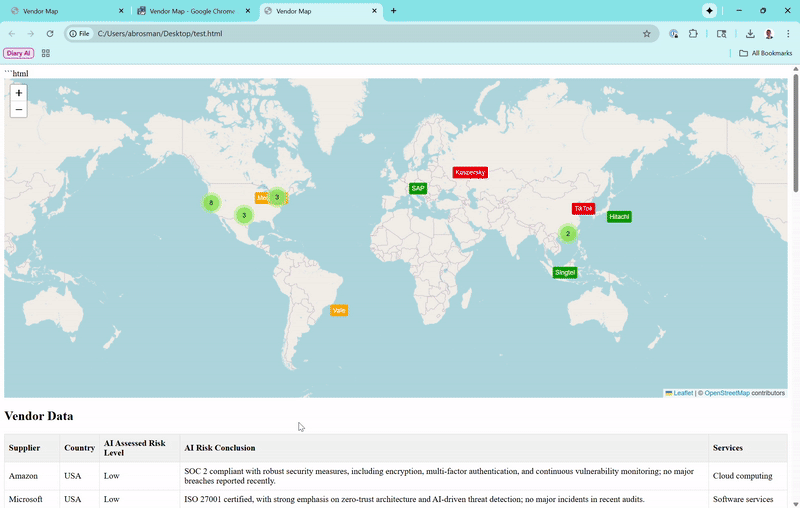
Task: Zoom in on the map with plus button
Action: click(19, 93)
